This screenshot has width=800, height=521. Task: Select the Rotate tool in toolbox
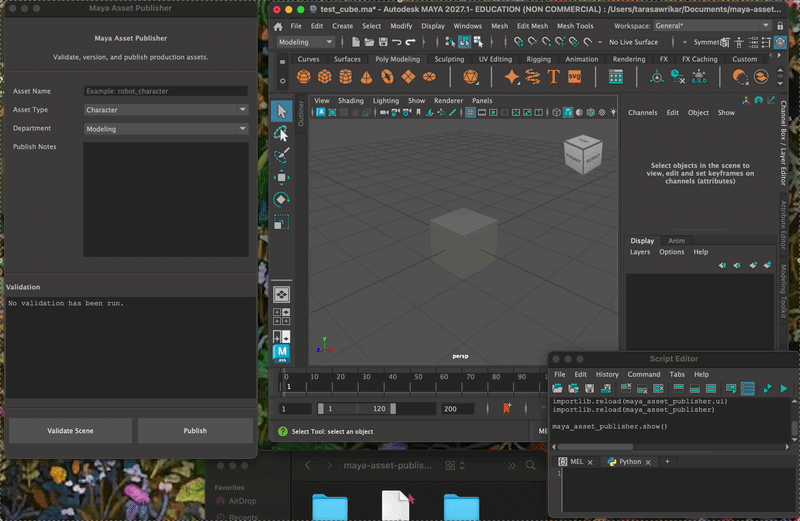coord(282,200)
